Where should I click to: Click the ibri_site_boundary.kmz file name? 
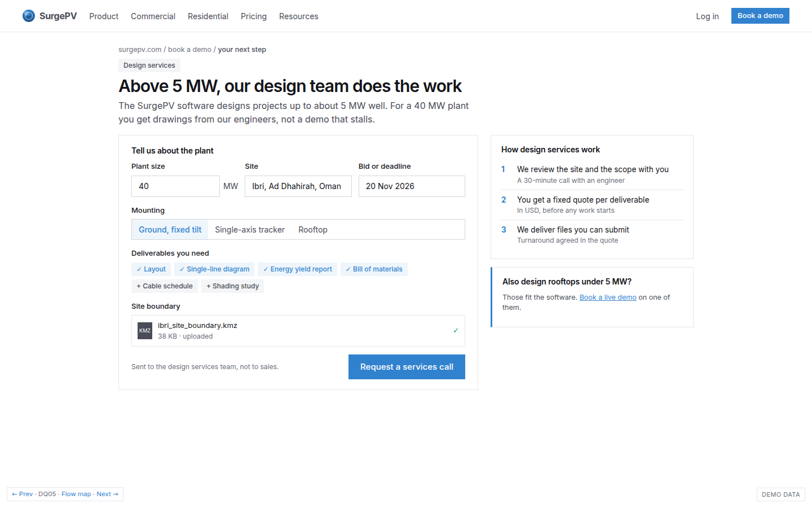click(x=197, y=326)
